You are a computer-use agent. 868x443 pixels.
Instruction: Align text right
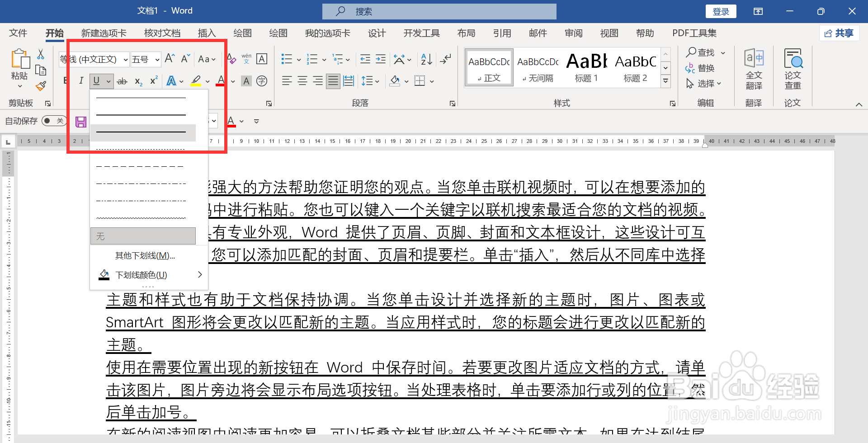tap(318, 81)
